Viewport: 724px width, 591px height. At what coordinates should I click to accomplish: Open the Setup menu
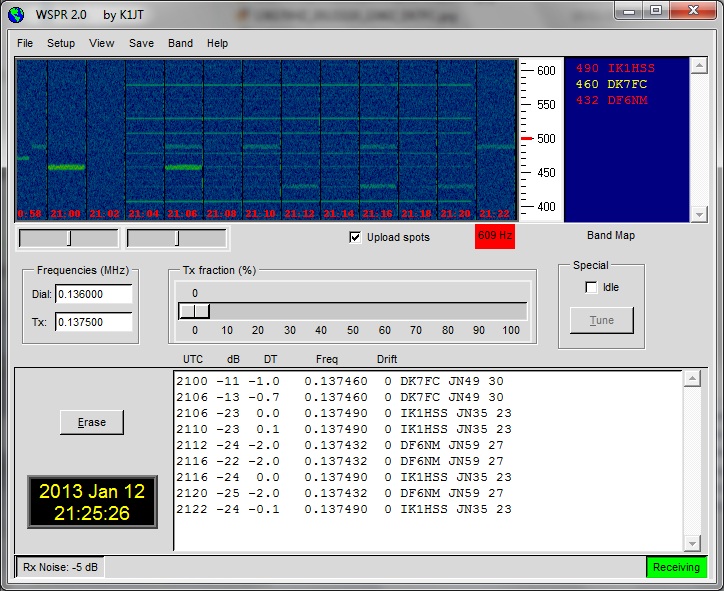point(61,43)
